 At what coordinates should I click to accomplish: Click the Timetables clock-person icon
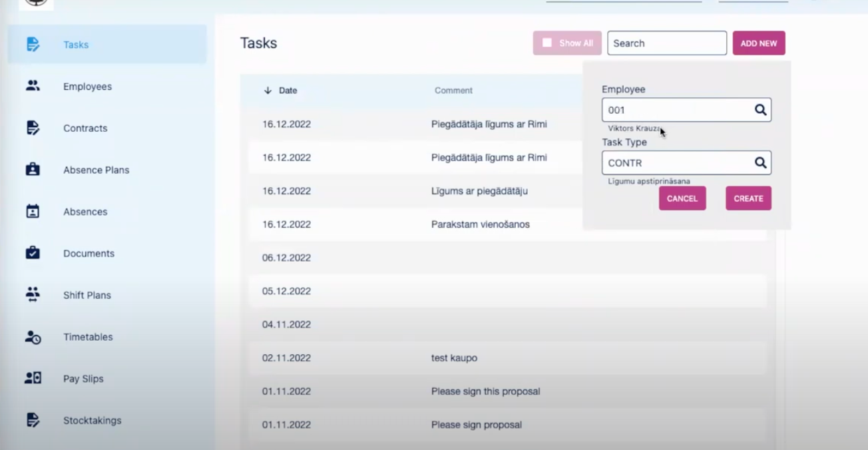[33, 337]
